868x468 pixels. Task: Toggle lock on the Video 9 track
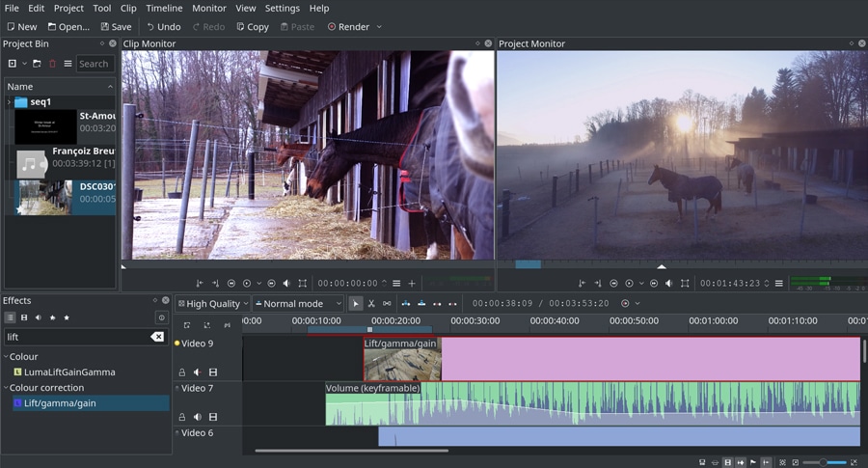182,372
